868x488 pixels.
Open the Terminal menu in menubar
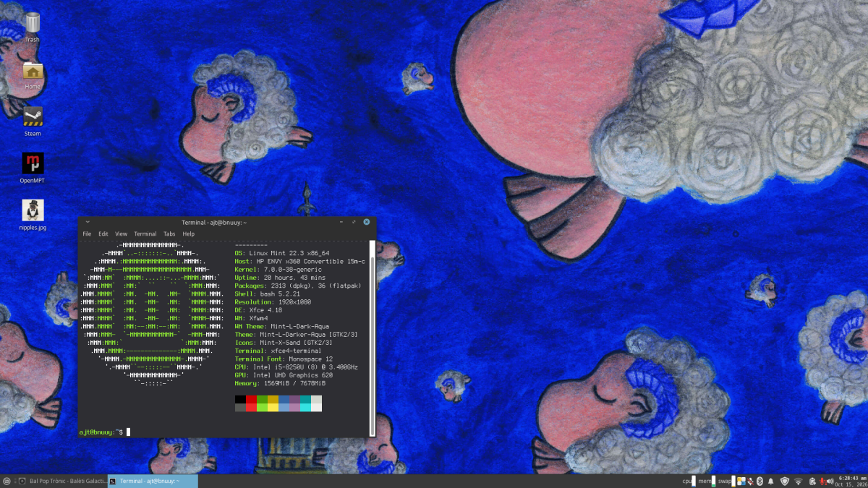click(x=145, y=234)
